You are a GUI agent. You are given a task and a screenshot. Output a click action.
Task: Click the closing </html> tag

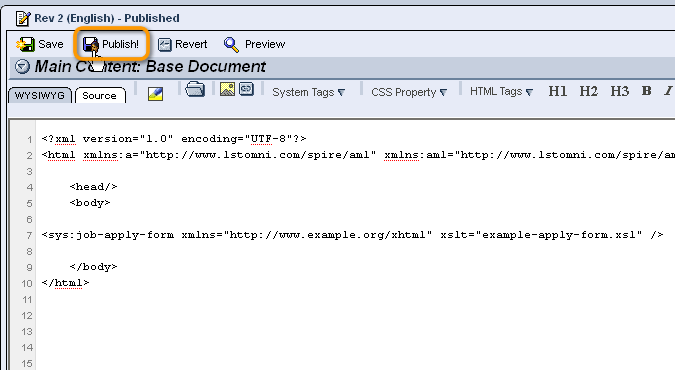(x=65, y=283)
